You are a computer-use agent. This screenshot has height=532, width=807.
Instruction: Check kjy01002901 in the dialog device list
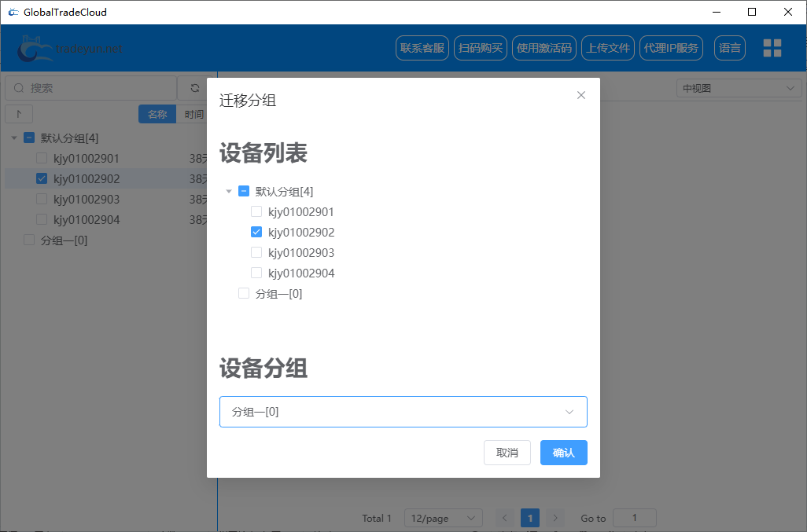click(256, 211)
